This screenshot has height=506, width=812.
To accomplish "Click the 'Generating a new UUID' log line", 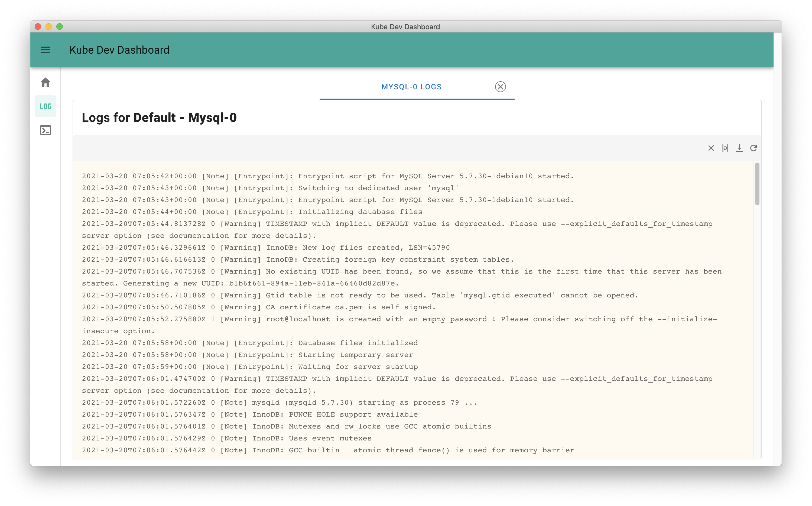I will [240, 283].
